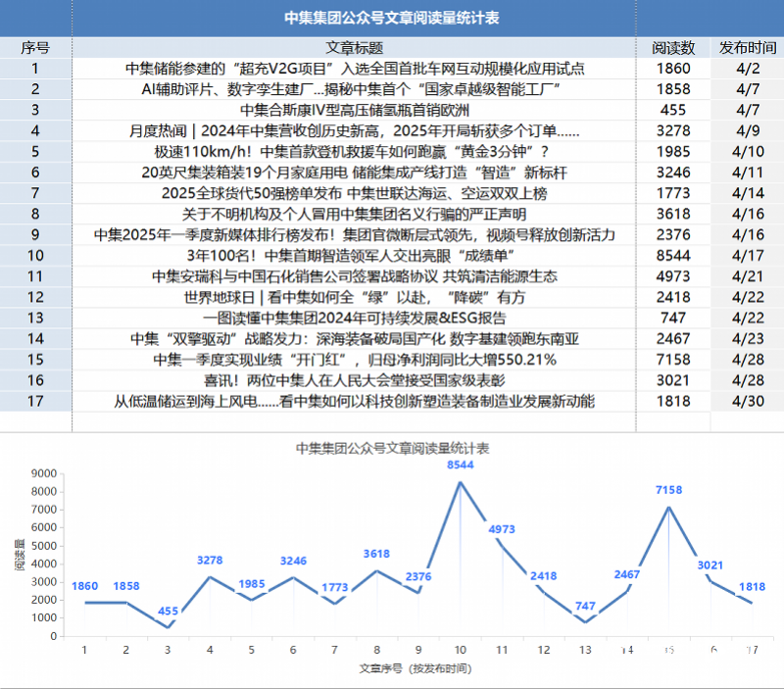
Task: Click the 文章标题 column header
Action: pos(355,48)
